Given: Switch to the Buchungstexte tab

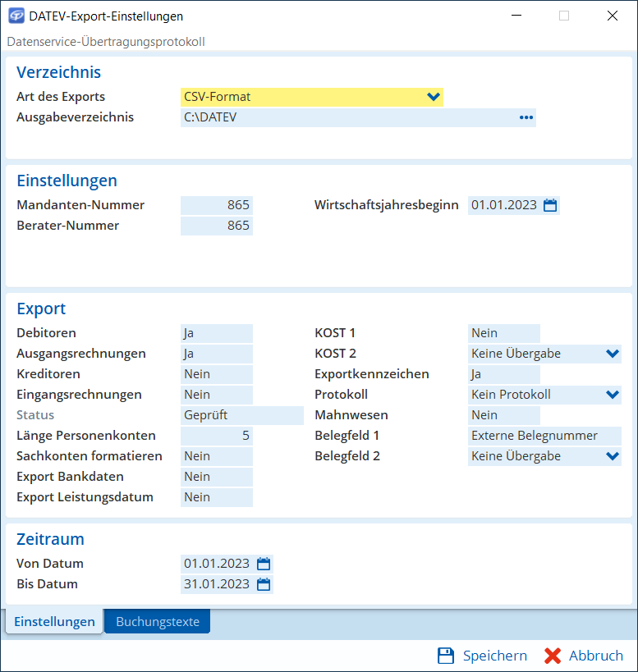Looking at the screenshot, I should [x=158, y=622].
